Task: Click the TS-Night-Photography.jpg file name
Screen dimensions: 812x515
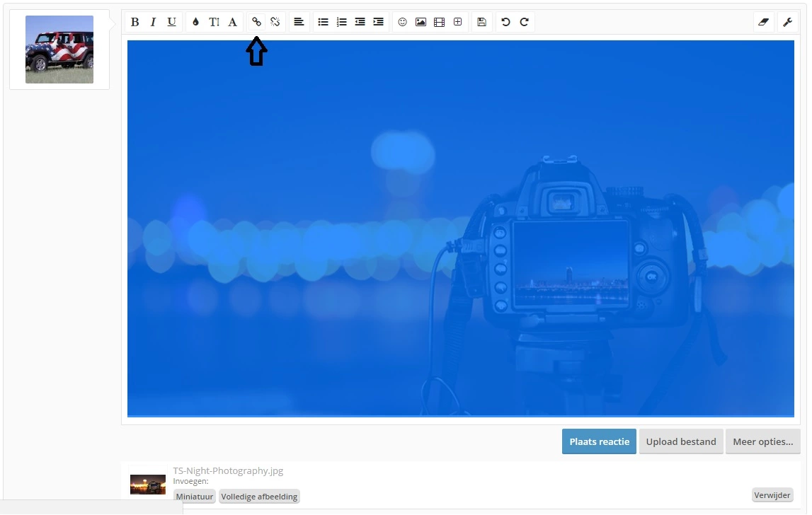Action: [228, 470]
